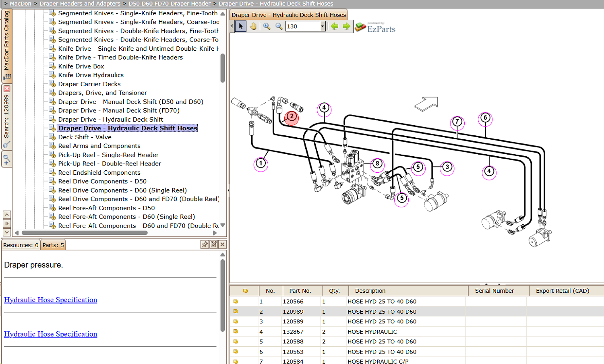Click the details panel vertical scrollbar thumb
The image size is (604, 364).
223,296
